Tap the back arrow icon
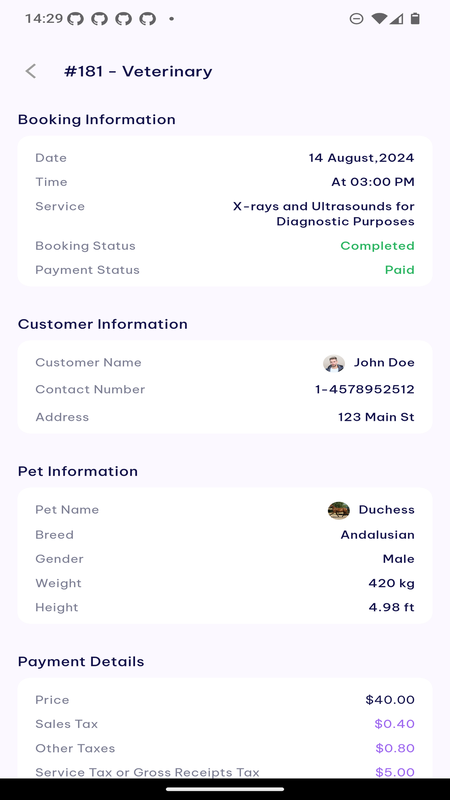This screenshot has width=450, height=800. coord(31,71)
